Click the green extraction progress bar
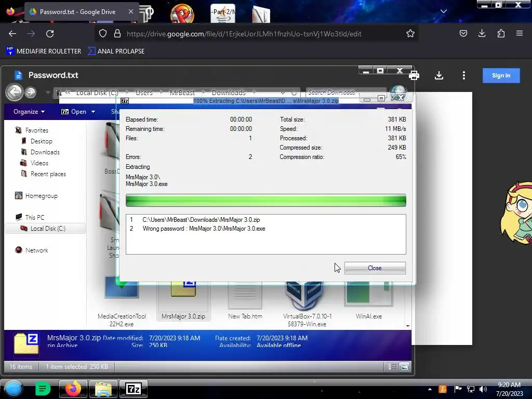 265,200
